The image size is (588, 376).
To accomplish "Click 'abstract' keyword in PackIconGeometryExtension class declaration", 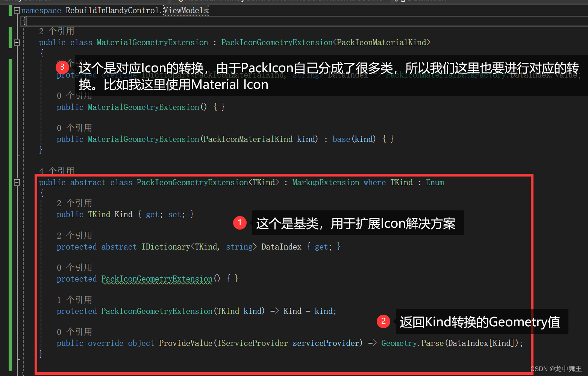I will (88, 183).
